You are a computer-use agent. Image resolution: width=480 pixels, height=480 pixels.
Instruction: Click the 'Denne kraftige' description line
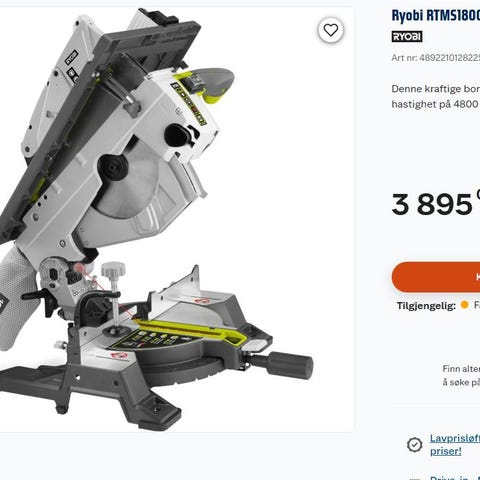point(436,89)
